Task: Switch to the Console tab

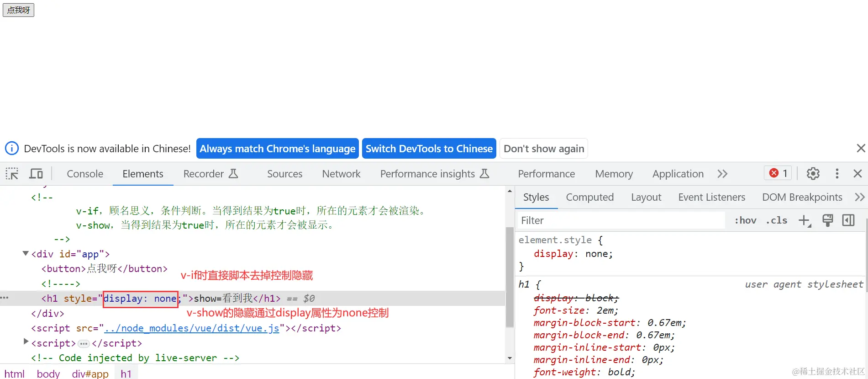Action: pyautogui.click(x=85, y=174)
